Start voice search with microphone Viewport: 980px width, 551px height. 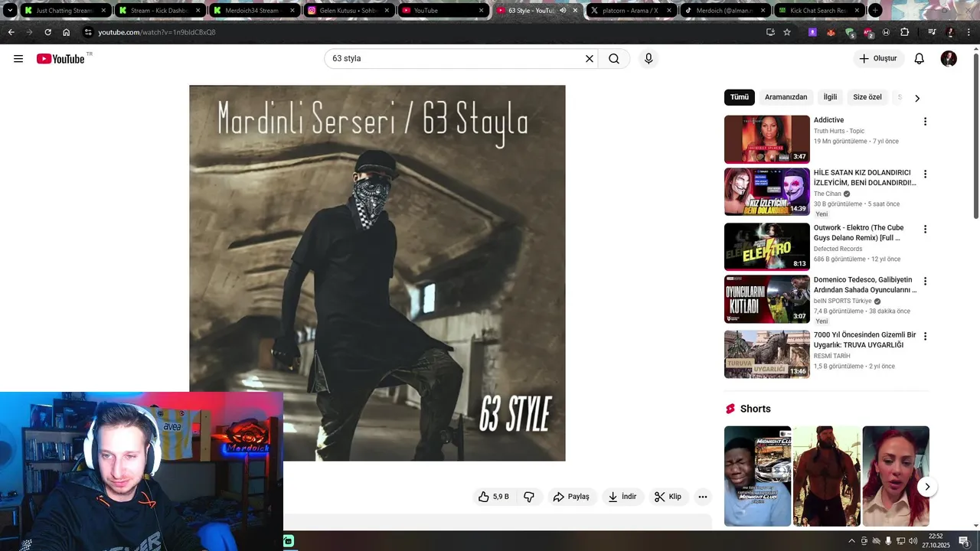(x=648, y=59)
